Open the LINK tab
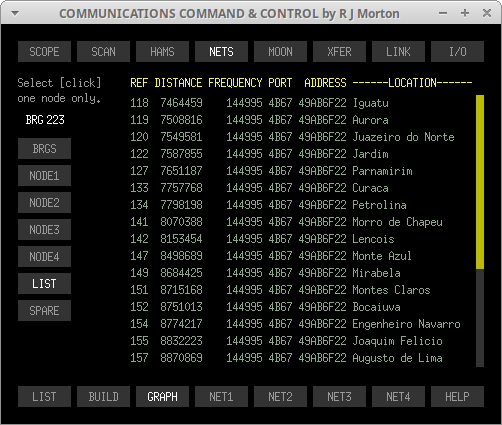Screen dimensions: 502x425 (398, 52)
